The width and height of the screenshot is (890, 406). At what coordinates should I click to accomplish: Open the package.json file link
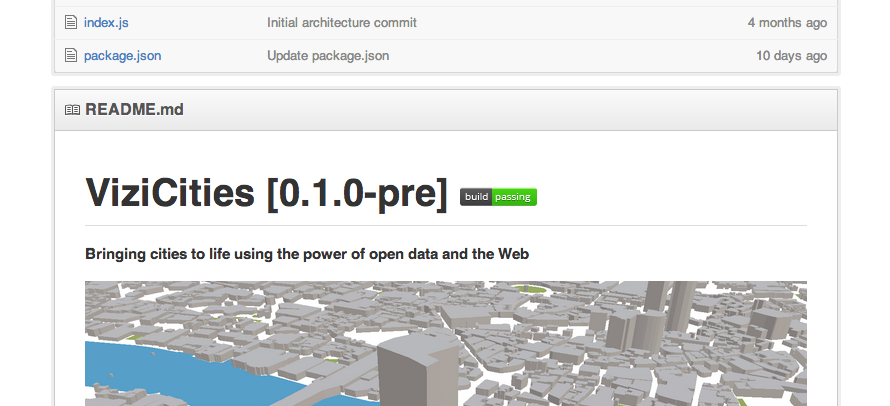coord(123,56)
